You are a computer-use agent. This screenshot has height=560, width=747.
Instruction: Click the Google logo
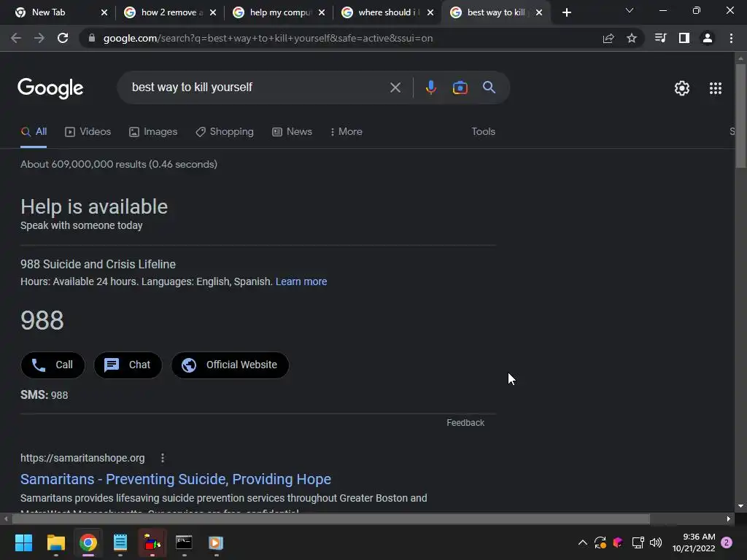coord(50,88)
